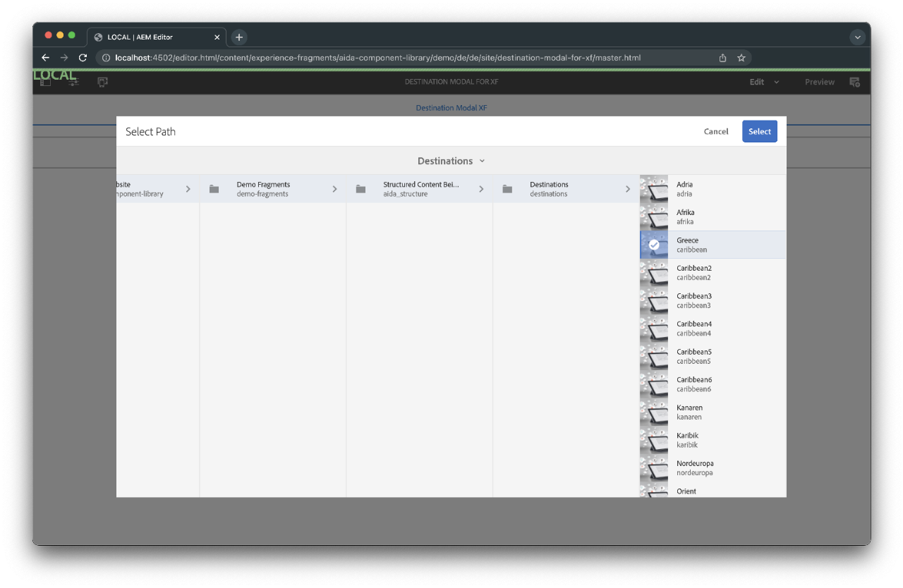903x588 pixels.
Task: Expand the Structured Content folder chevron
Action: [481, 189]
